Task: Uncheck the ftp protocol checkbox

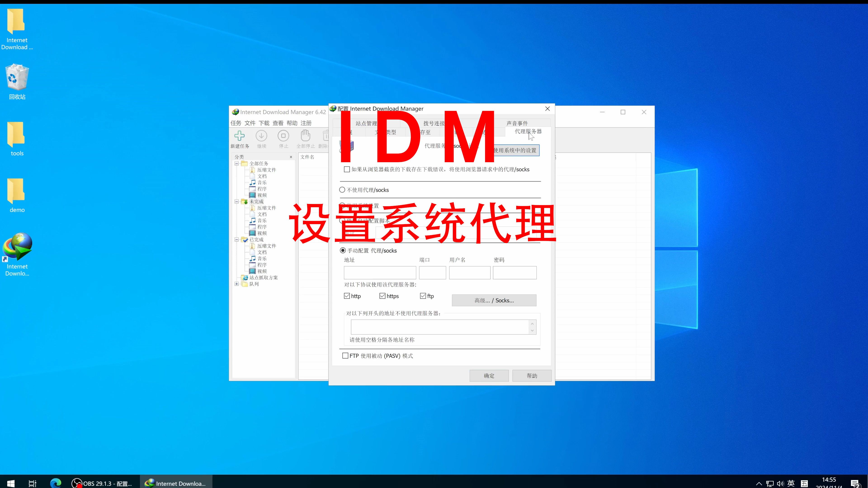Action: click(x=423, y=296)
